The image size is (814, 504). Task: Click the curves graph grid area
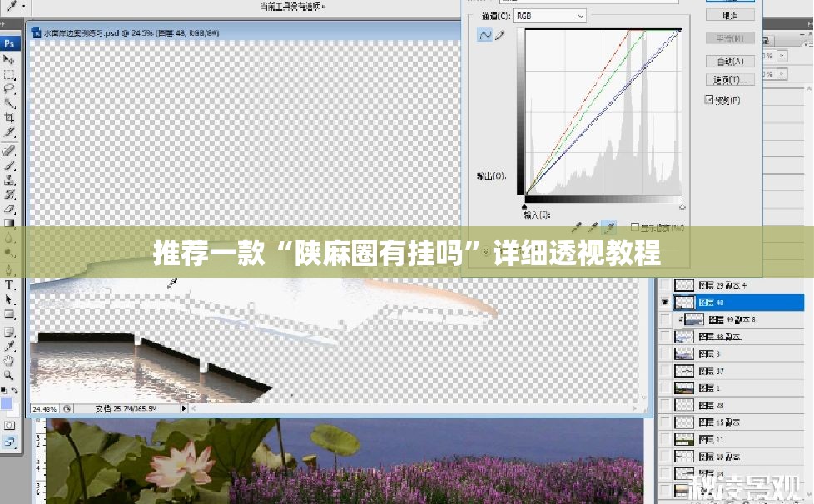[x=603, y=111]
